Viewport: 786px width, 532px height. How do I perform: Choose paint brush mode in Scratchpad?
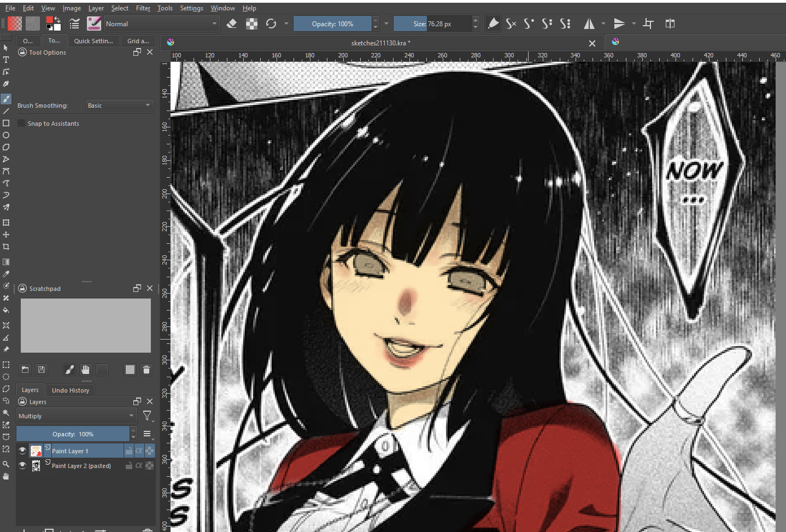click(x=69, y=370)
